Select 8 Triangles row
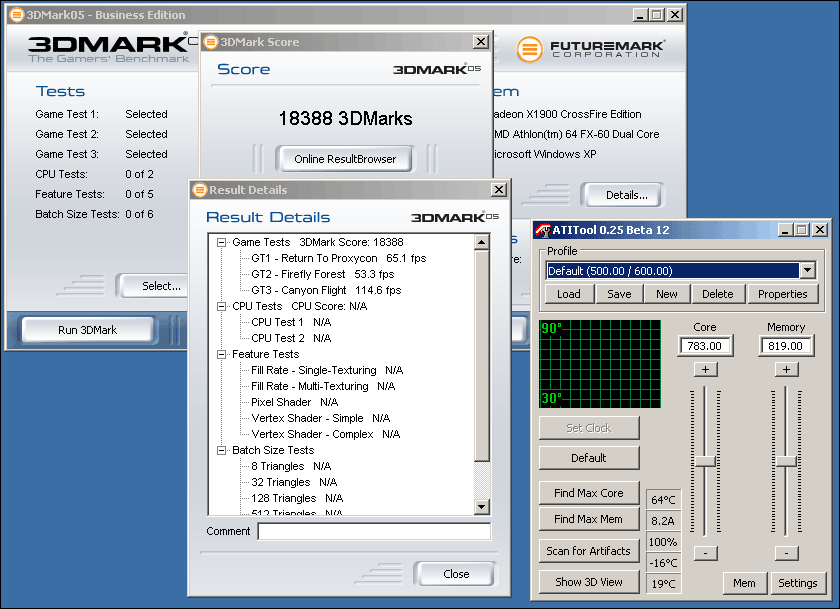Image resolution: width=840 pixels, height=609 pixels. coord(291,467)
